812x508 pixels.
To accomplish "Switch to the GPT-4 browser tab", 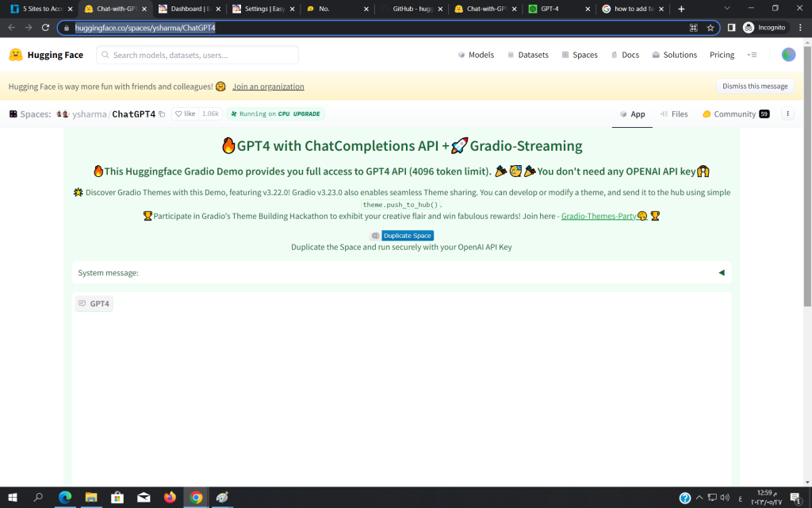I will point(560,9).
